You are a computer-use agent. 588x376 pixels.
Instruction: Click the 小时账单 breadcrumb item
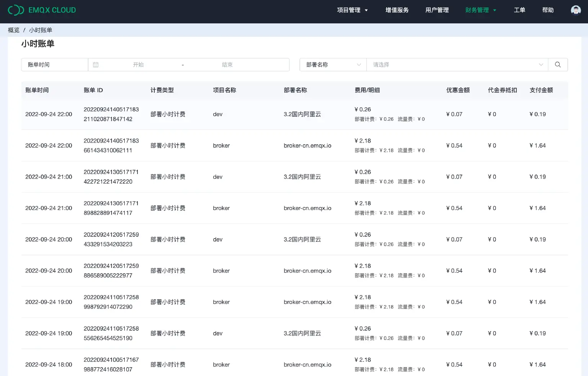(41, 30)
